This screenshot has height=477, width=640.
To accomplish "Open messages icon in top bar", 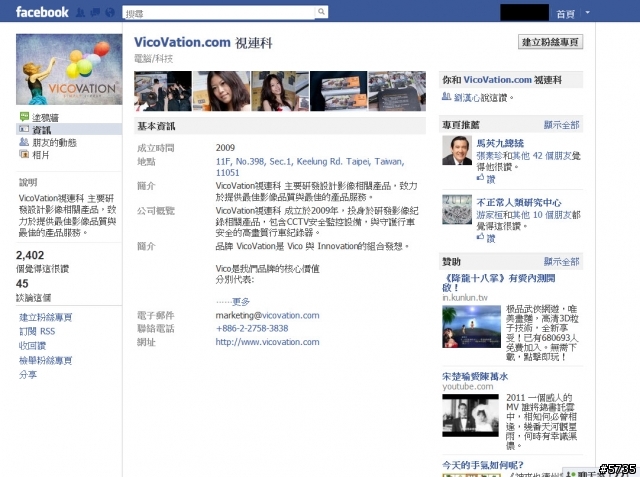I will point(95,13).
